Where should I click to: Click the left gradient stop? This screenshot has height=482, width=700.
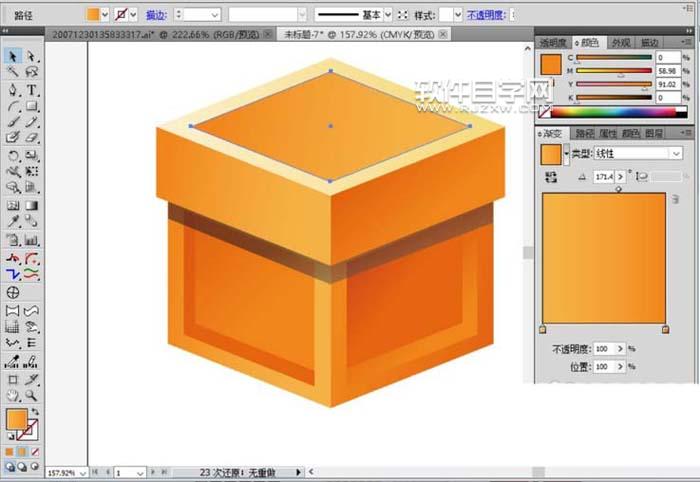click(x=542, y=330)
